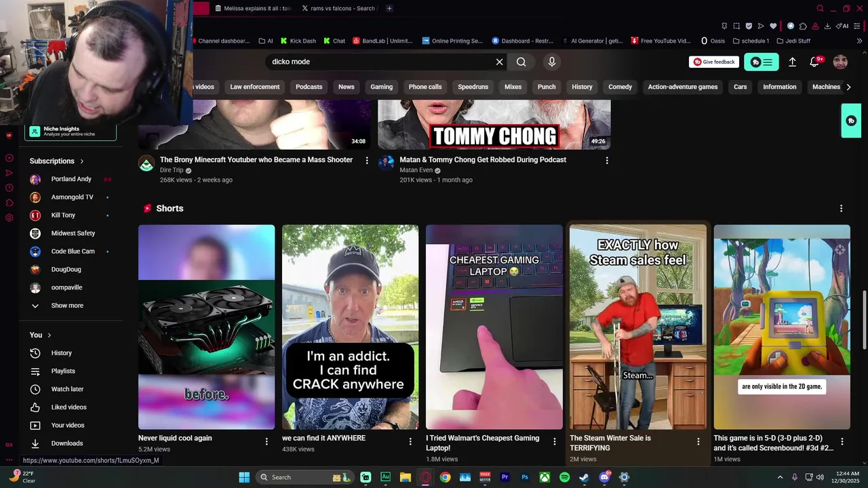
Task: Expand the Subscriptions section chevron
Action: click(82, 161)
